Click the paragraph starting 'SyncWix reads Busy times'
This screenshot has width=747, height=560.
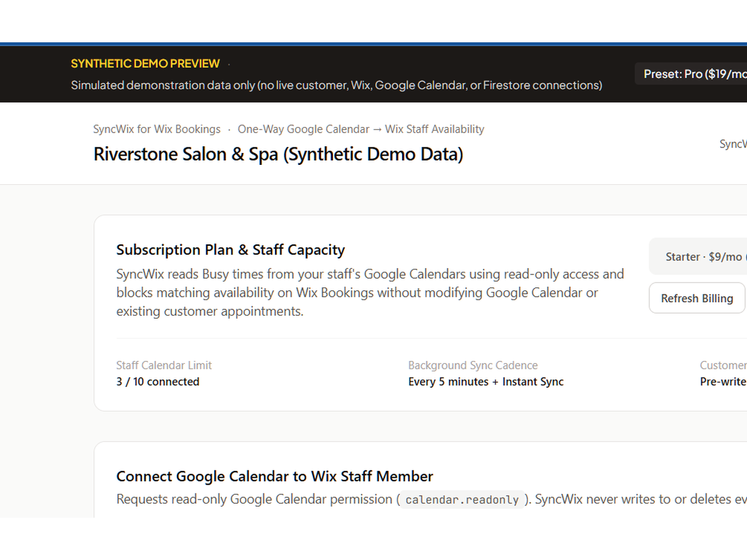(x=370, y=292)
